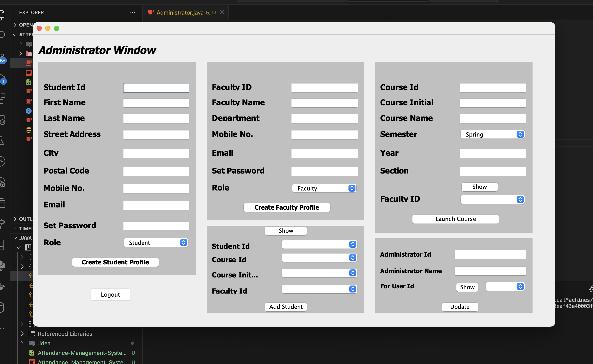The height and width of the screenshot is (364, 593).
Task: Click the Referenced Libraries tree item
Action: pyautogui.click(x=65, y=334)
